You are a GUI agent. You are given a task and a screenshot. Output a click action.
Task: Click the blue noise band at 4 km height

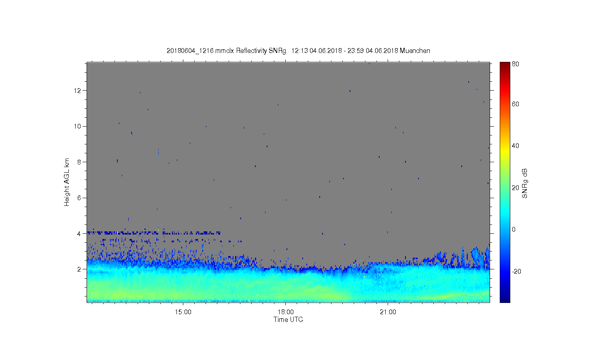154,233
